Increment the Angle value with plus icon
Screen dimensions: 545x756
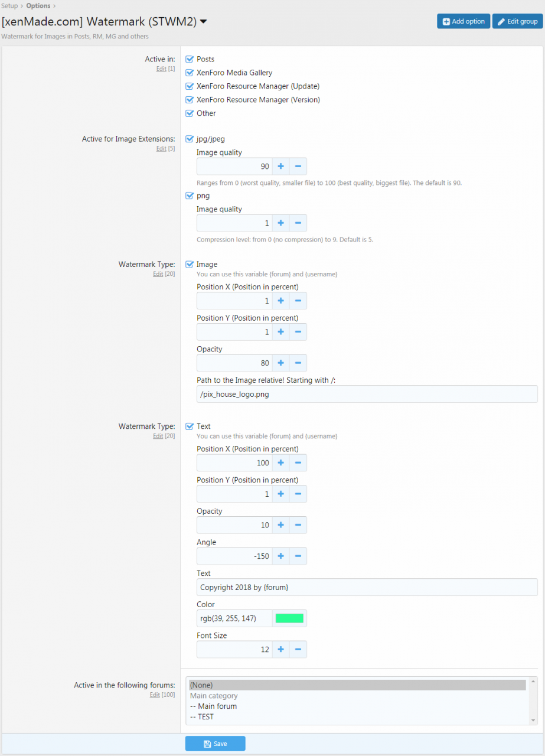[x=280, y=556]
